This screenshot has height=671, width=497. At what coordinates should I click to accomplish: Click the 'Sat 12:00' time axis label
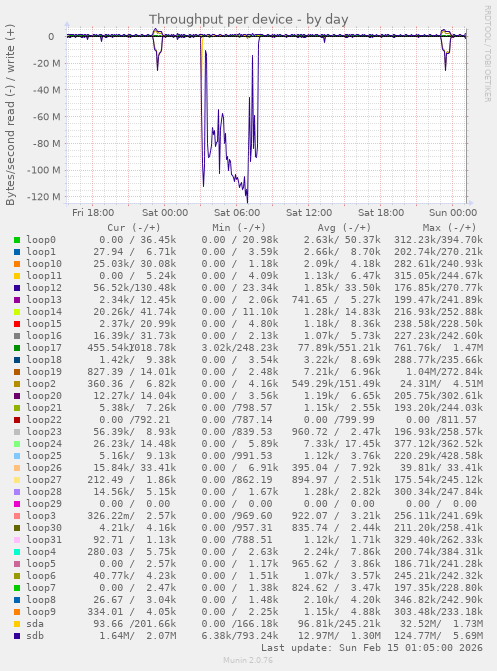click(309, 213)
